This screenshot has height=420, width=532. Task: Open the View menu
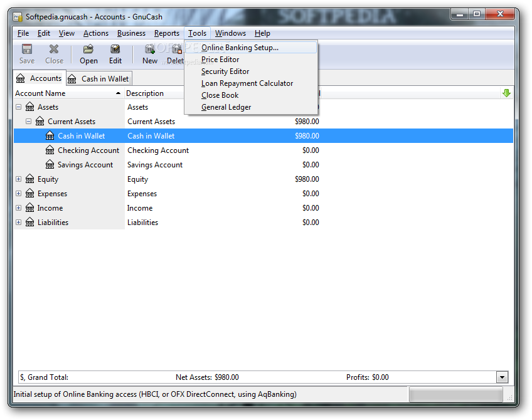click(66, 33)
